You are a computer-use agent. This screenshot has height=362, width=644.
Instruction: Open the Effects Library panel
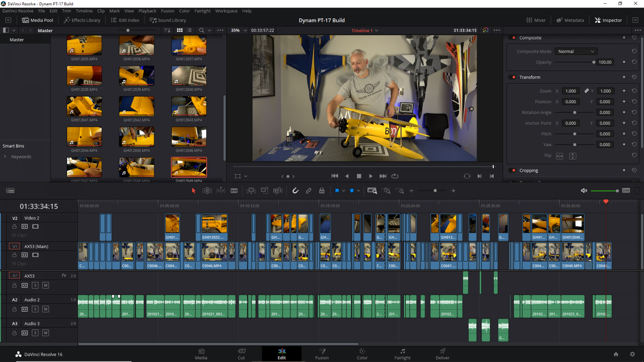81,20
